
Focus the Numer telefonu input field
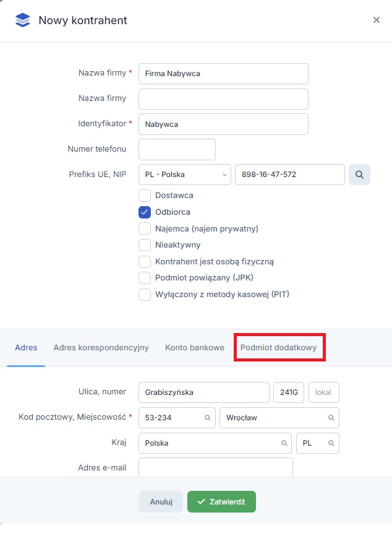point(177,149)
